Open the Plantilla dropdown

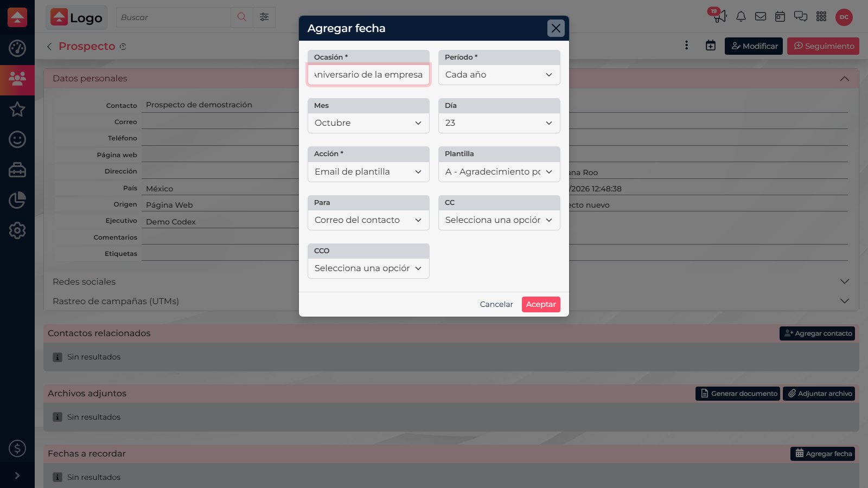pyautogui.click(x=499, y=172)
